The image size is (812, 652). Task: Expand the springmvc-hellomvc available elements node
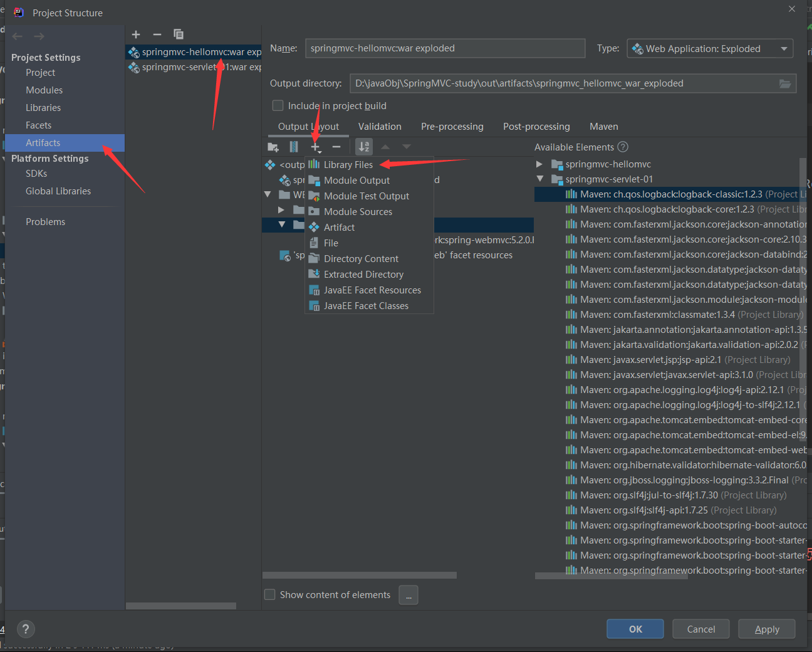539,164
